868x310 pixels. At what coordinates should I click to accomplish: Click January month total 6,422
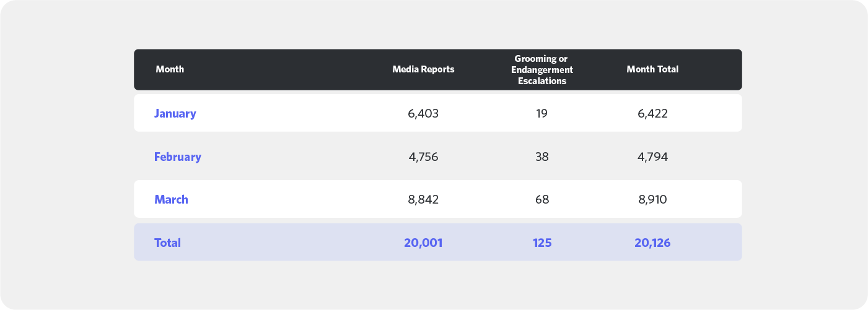(x=652, y=113)
